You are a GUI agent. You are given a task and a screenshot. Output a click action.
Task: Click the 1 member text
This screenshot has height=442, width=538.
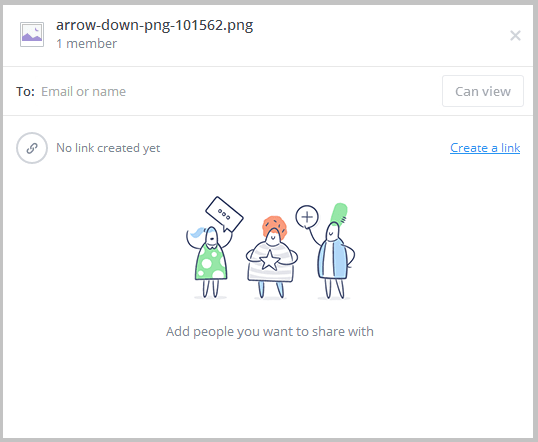[x=86, y=44]
